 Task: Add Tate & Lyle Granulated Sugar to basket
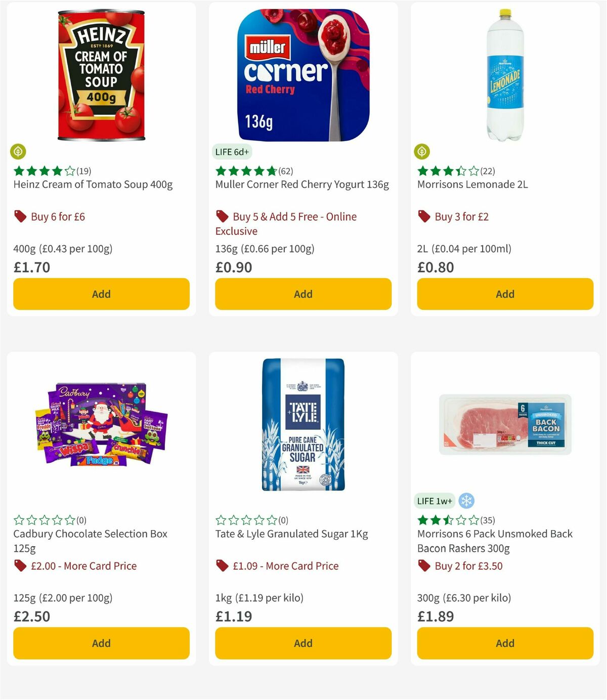click(302, 643)
